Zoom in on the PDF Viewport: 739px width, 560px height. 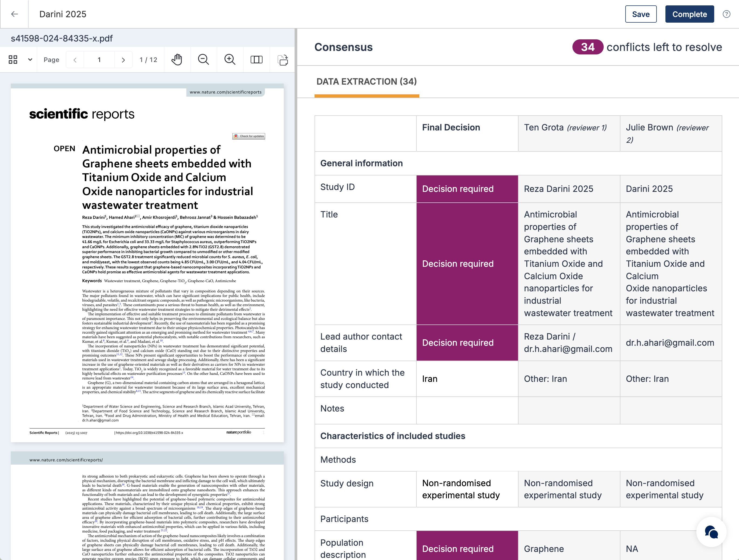pyautogui.click(x=230, y=60)
